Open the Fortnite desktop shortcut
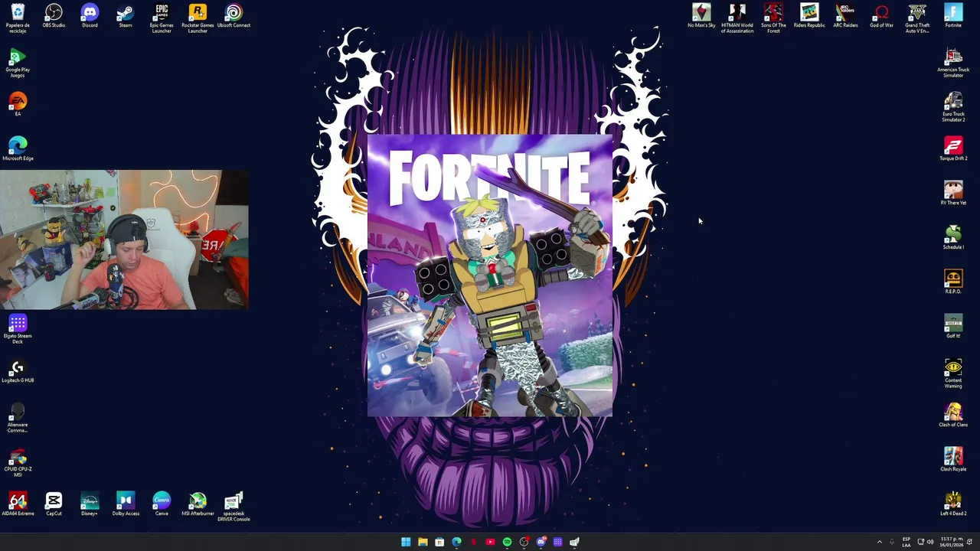This screenshot has height=551, width=980. pos(953,16)
